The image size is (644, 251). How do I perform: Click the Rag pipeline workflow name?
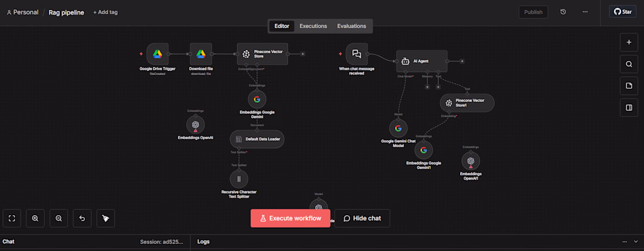tap(66, 12)
